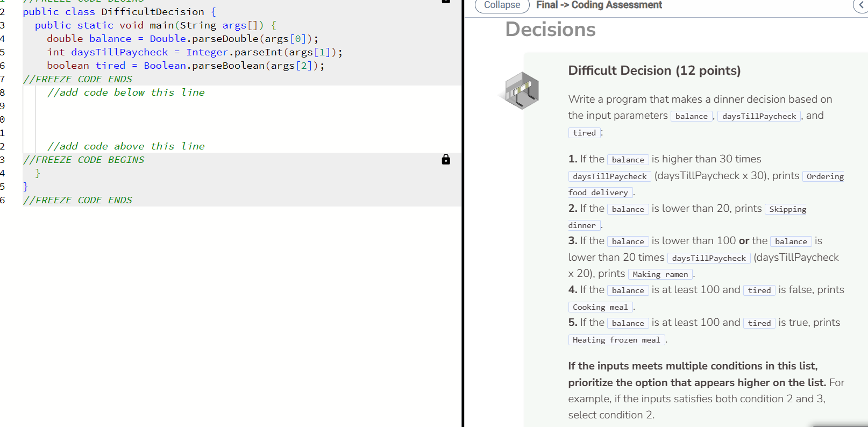This screenshot has width=868, height=427.
Task: Click the comment add code below this line
Action: (126, 92)
